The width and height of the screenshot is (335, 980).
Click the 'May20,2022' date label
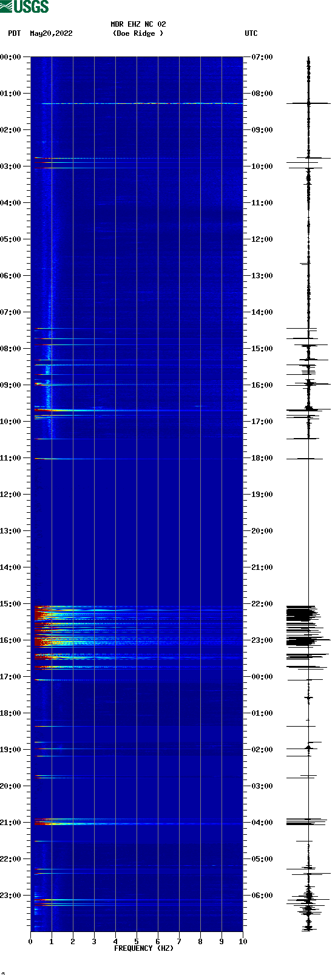click(51, 33)
